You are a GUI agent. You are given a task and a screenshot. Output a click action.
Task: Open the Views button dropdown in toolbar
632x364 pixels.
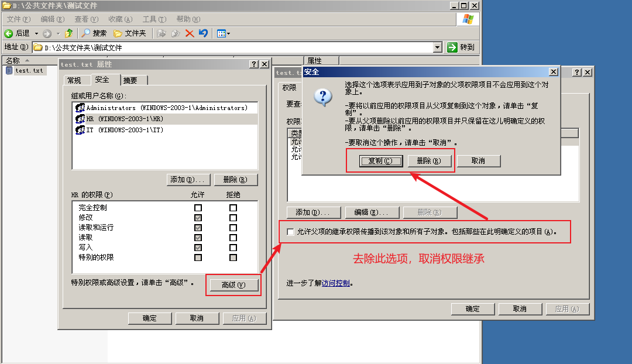click(x=224, y=33)
